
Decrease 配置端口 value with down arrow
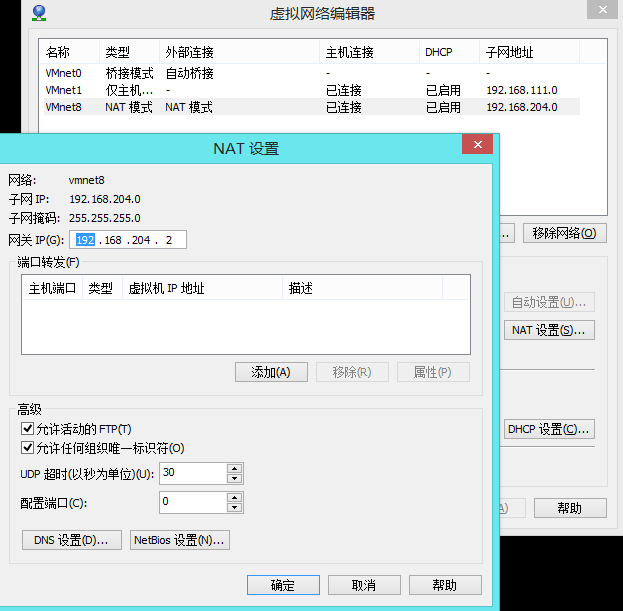click(x=234, y=507)
